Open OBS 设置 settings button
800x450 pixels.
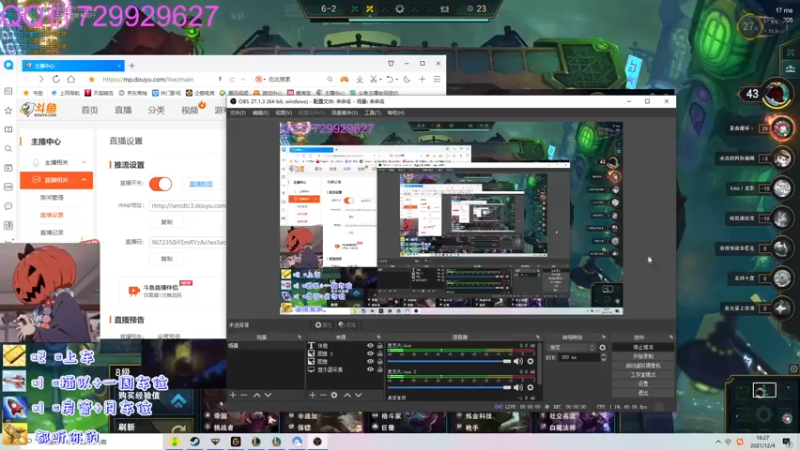point(643,384)
